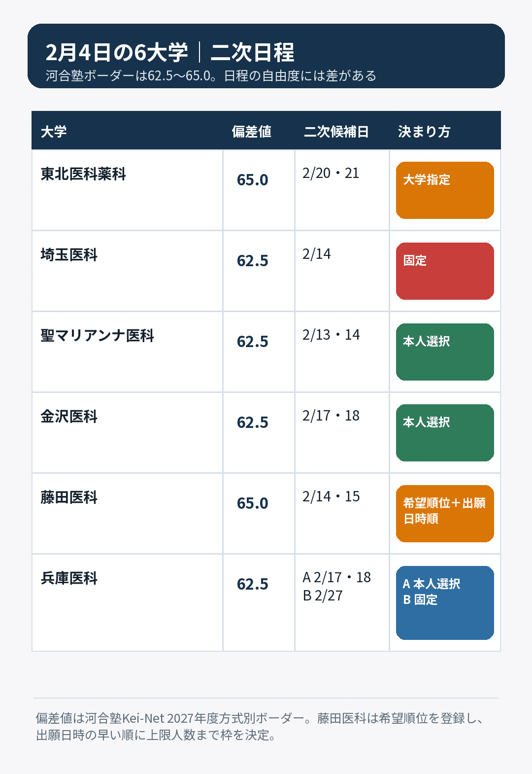Select the 希望順位＋出願日時順 orange badge

[x=445, y=514]
